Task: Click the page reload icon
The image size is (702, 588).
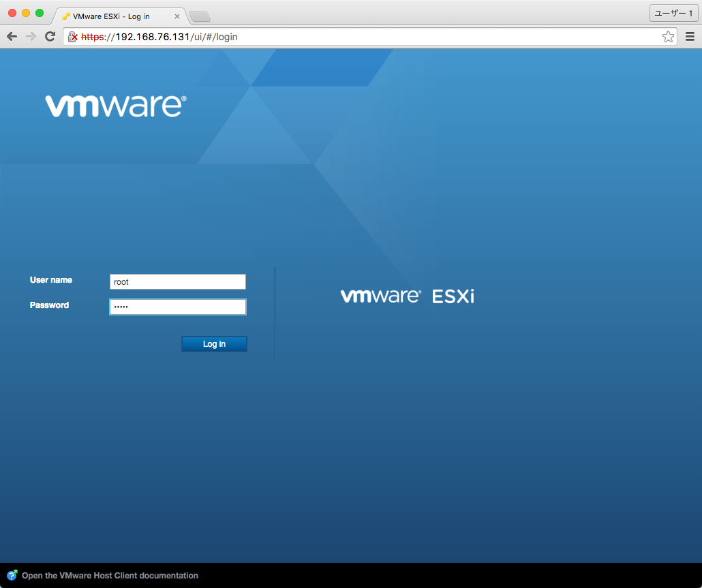Action: [x=50, y=36]
